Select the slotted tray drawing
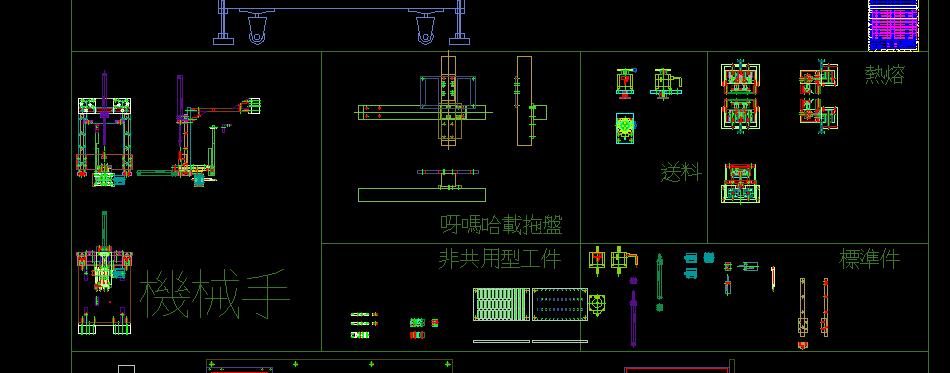The width and height of the screenshot is (950, 373). point(502,304)
